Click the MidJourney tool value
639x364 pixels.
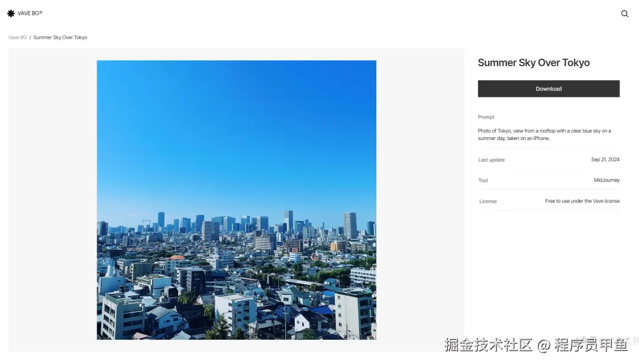point(606,180)
